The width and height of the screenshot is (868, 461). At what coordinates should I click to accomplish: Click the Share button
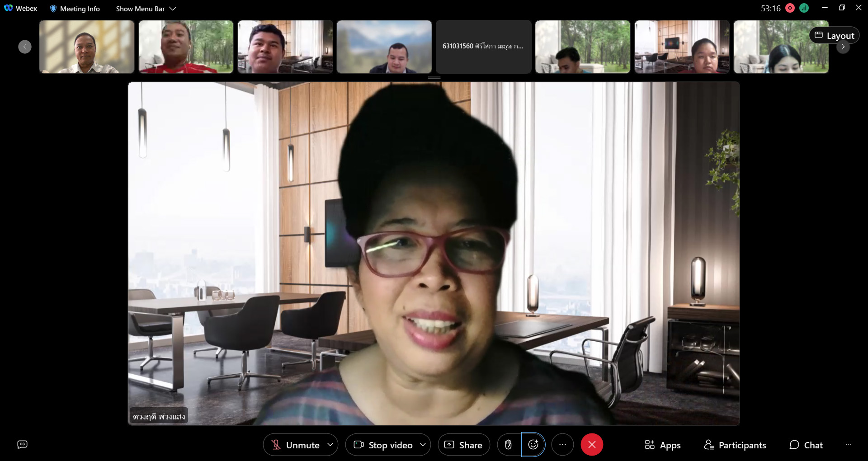(464, 445)
